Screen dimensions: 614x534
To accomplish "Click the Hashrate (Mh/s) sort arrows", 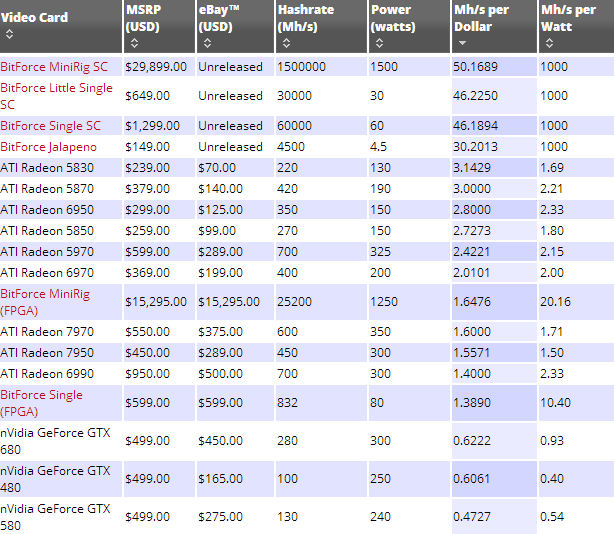I will [x=287, y=43].
